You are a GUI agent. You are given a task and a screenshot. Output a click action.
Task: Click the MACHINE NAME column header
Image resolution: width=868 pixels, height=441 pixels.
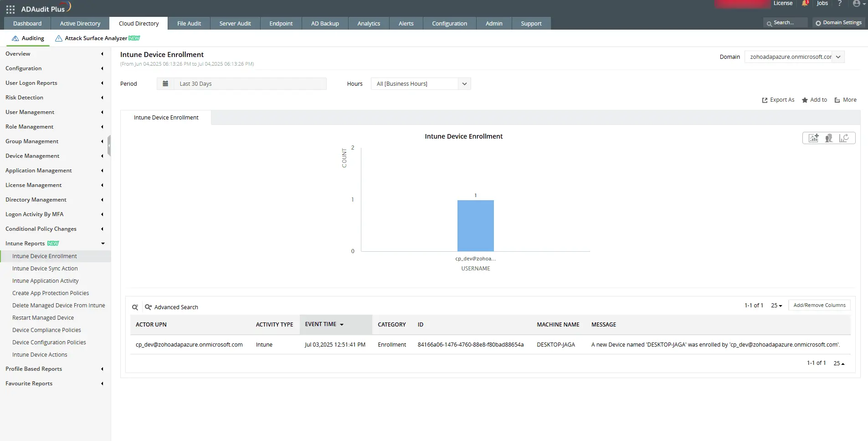click(x=558, y=325)
